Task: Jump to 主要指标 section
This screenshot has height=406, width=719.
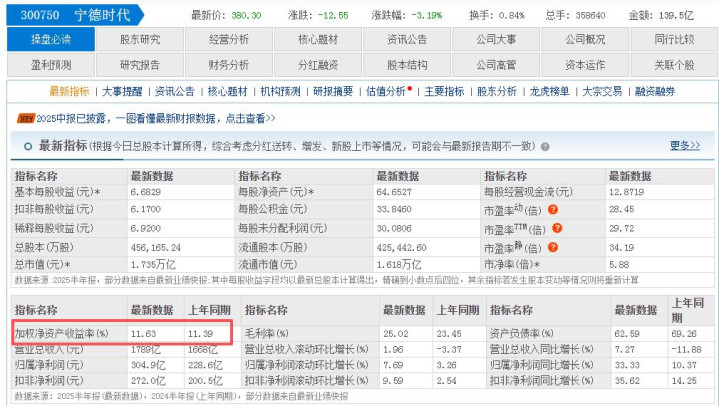Action: click(x=444, y=91)
